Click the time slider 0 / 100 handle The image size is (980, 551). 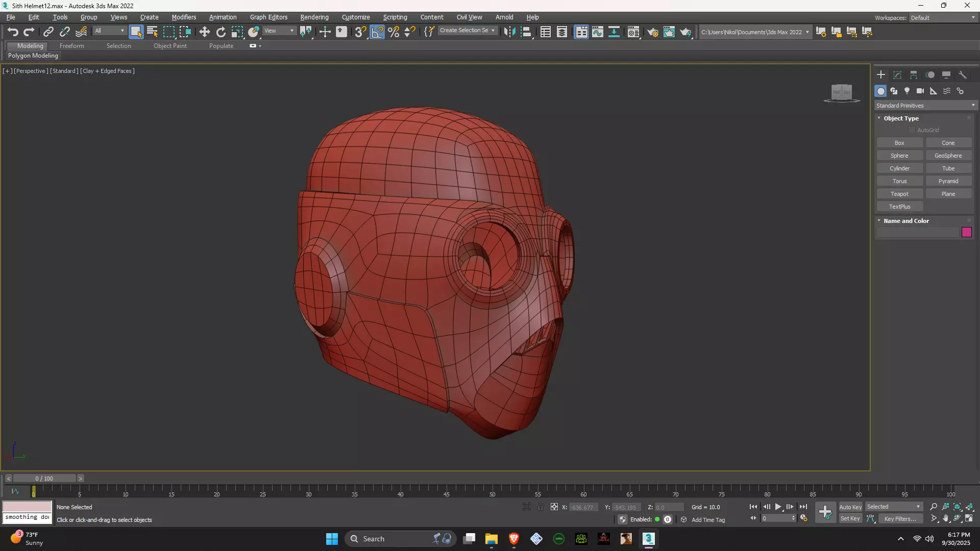[44, 479]
